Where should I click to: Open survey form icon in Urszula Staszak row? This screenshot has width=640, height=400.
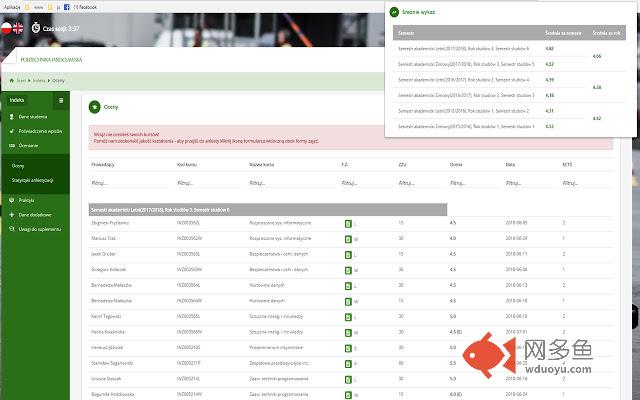click(348, 380)
